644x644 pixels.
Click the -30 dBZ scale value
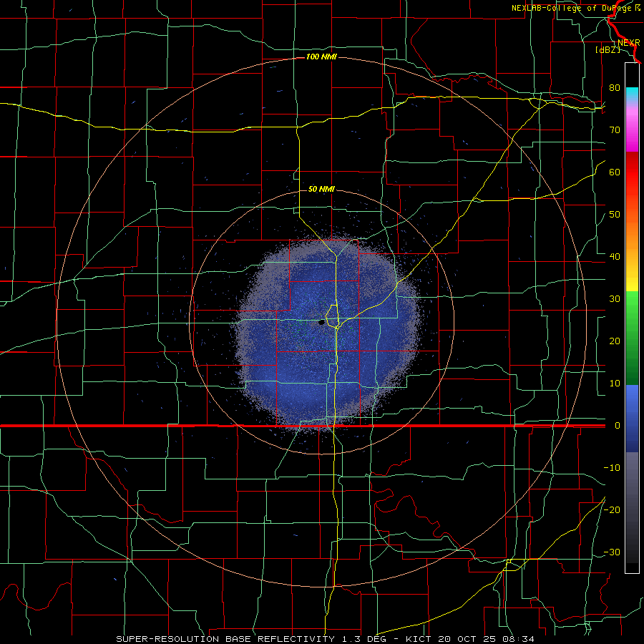[612, 552]
